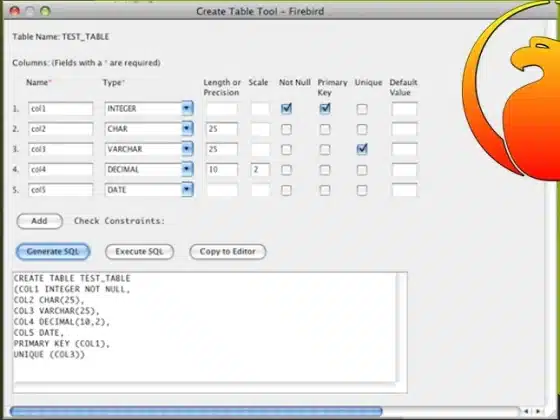Uncheck Primary Key for col1 row

pyautogui.click(x=325, y=109)
